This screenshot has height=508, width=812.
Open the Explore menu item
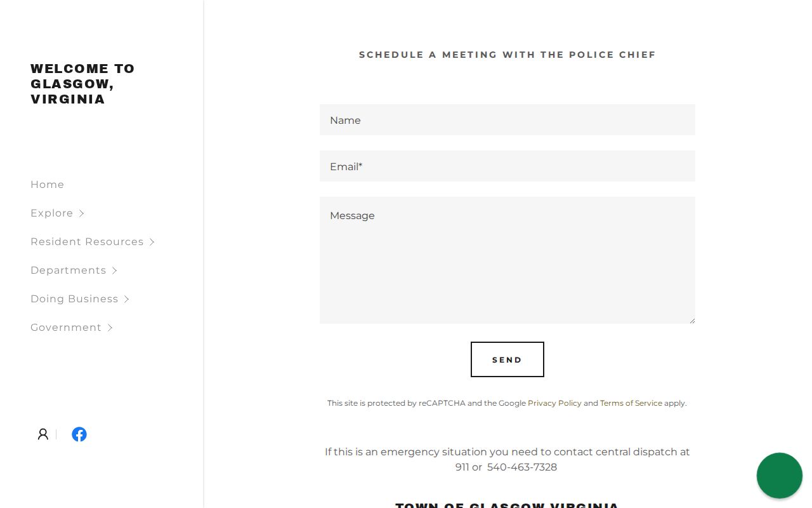click(x=51, y=213)
